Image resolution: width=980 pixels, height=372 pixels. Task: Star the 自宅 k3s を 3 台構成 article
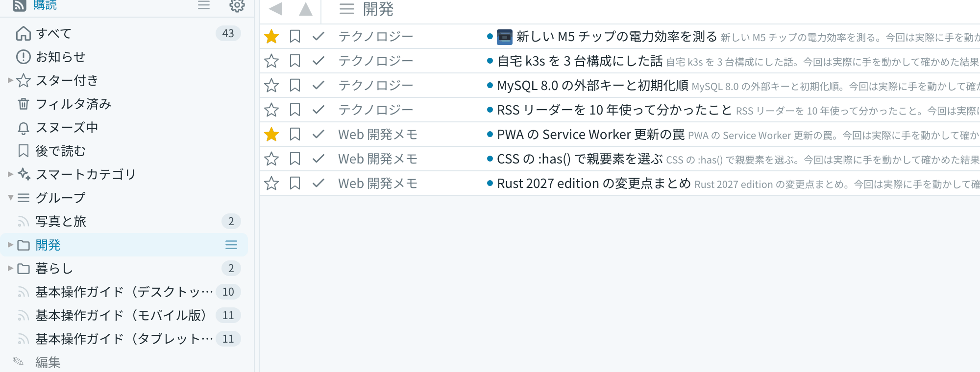[271, 61]
